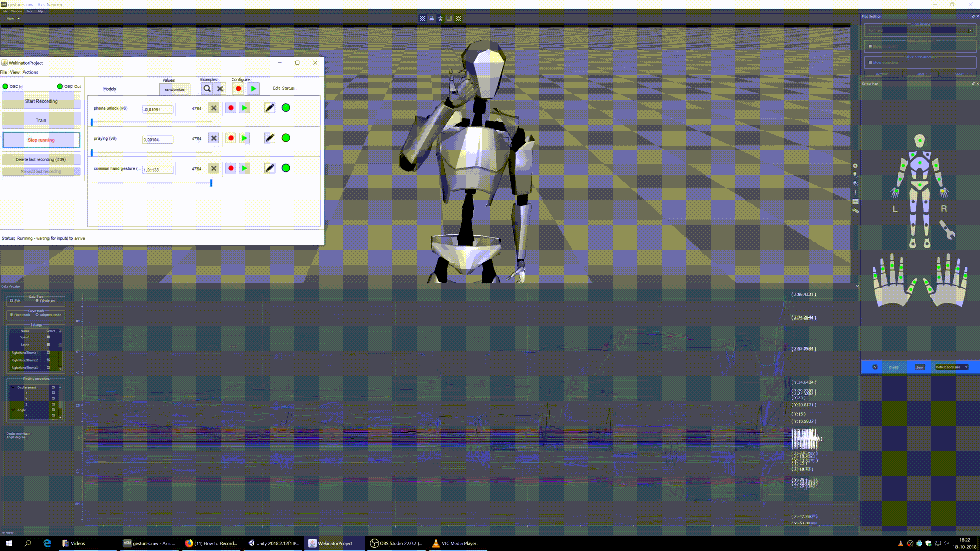Click the skeleton figure icon in the top viewport toolbar
The image size is (980, 551).
click(x=440, y=18)
